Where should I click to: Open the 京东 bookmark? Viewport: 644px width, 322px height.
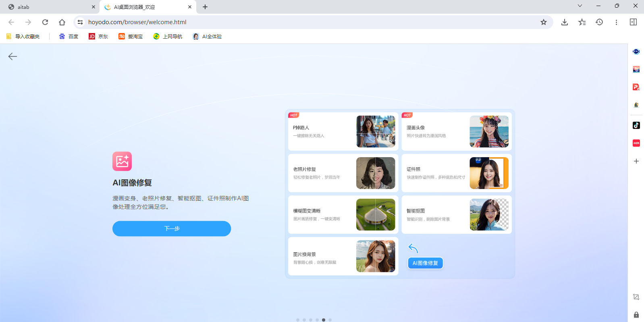pos(98,36)
